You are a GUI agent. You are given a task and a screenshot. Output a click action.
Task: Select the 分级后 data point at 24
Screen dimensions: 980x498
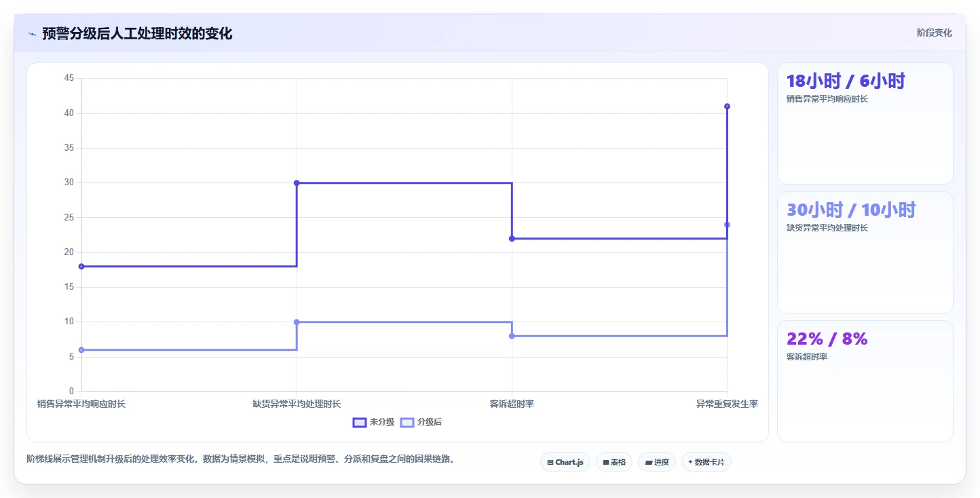(x=727, y=225)
